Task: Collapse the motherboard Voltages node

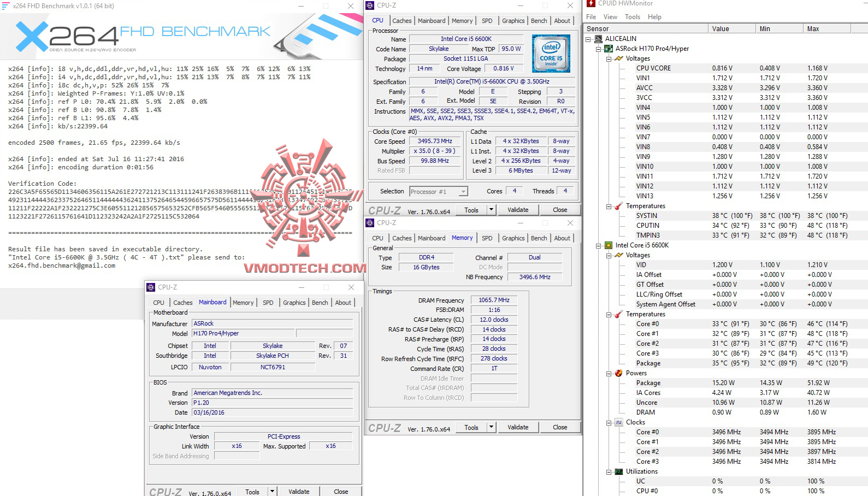Action: [x=609, y=58]
